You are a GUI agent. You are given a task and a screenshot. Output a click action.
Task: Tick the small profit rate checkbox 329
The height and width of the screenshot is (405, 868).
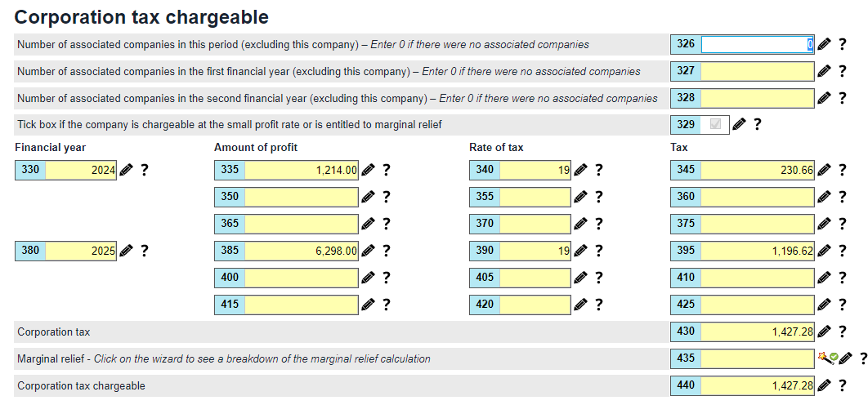pos(716,124)
